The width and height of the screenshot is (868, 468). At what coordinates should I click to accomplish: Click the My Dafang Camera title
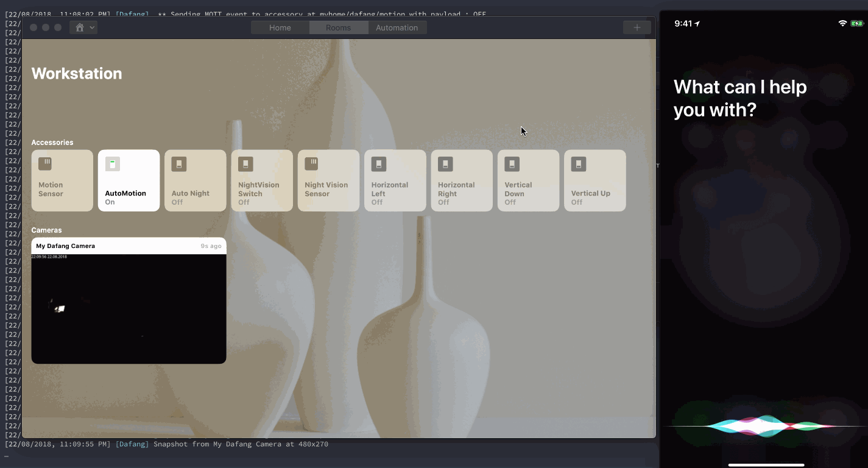click(x=65, y=246)
